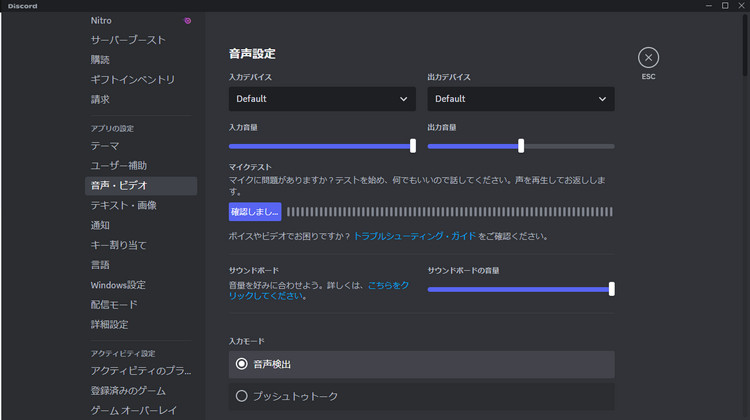Click the 音声設定 heading text
The width and height of the screenshot is (750, 420).
coord(252,54)
